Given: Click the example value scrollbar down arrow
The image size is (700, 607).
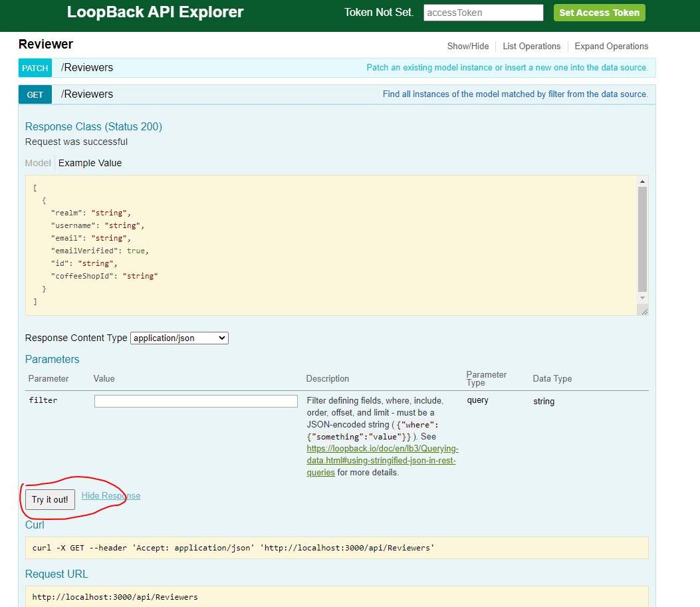Looking at the screenshot, I should pyautogui.click(x=642, y=298).
